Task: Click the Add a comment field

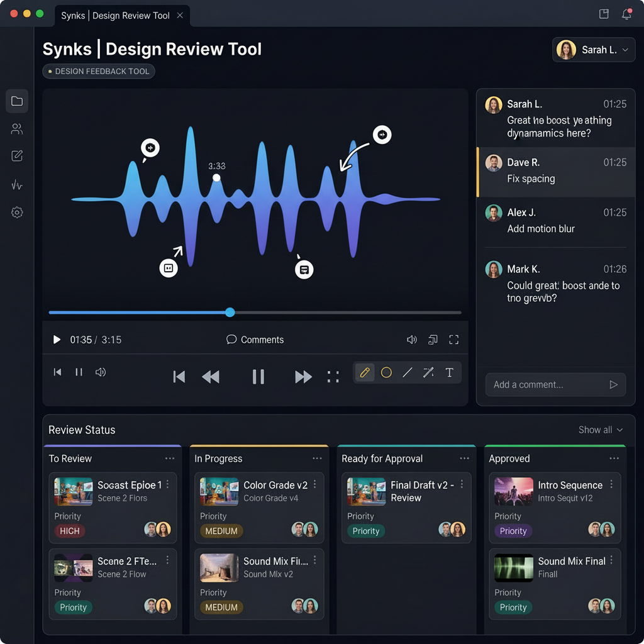Action: coord(555,384)
